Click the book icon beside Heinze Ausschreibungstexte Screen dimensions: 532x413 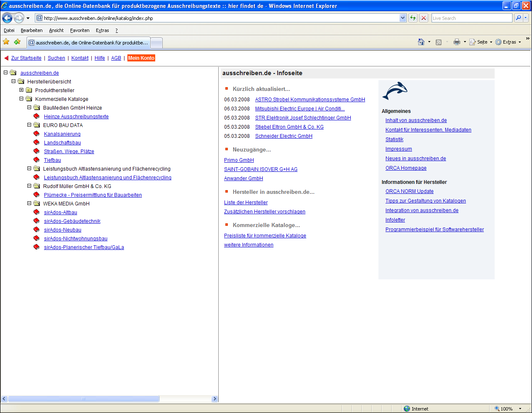[x=37, y=116]
